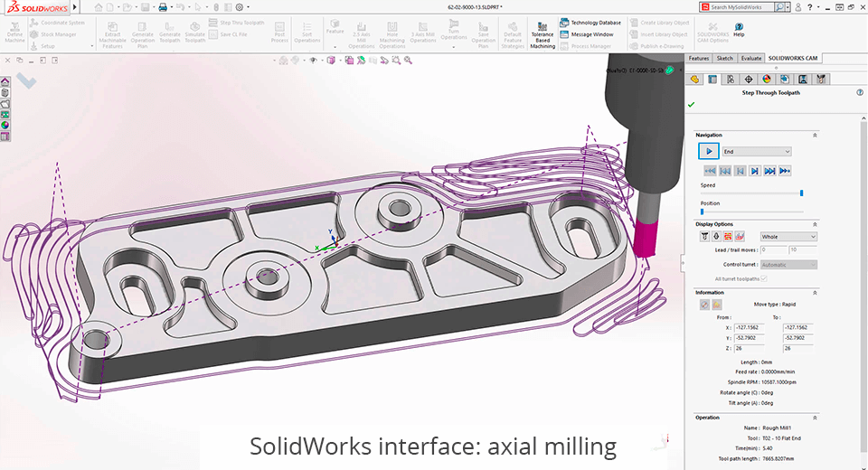Adjust the Speed slider

point(801,193)
